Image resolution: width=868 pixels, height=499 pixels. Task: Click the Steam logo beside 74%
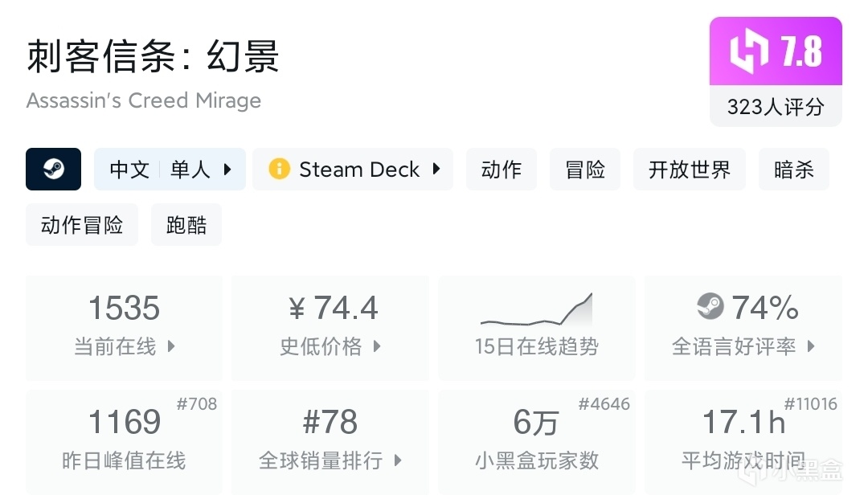pos(710,306)
